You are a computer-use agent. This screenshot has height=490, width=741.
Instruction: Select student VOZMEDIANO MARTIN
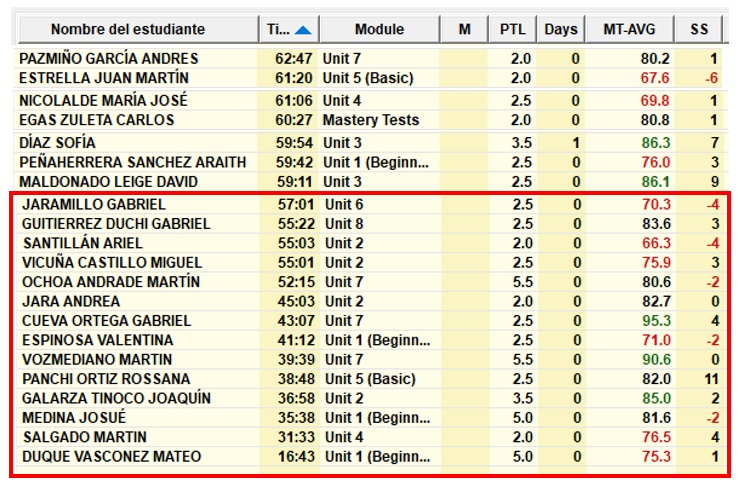coord(97,359)
